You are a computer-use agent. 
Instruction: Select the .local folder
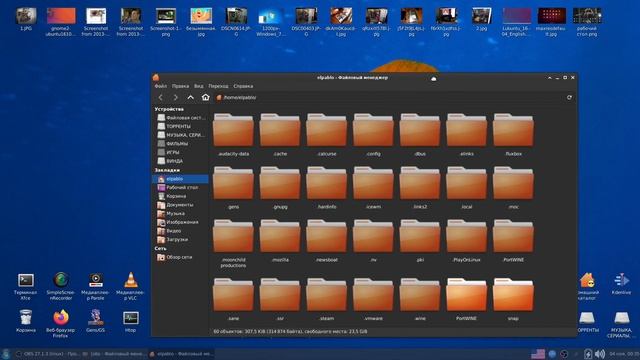click(x=467, y=188)
